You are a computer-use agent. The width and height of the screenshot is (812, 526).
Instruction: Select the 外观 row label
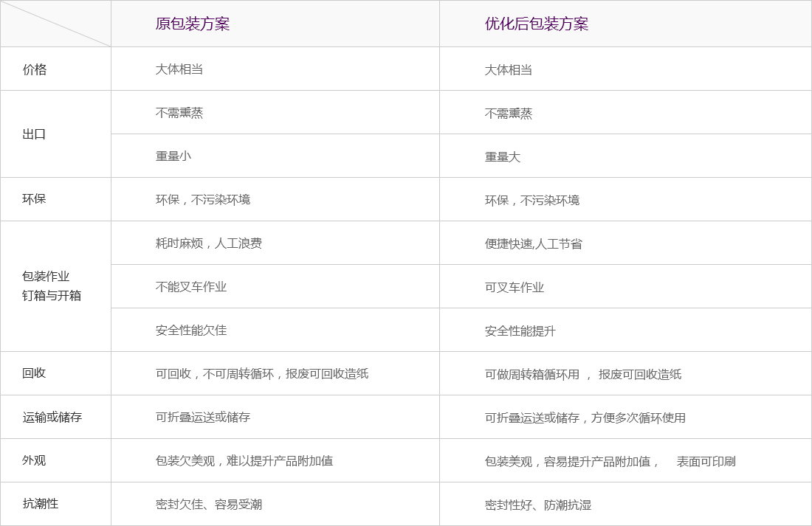[35, 460]
